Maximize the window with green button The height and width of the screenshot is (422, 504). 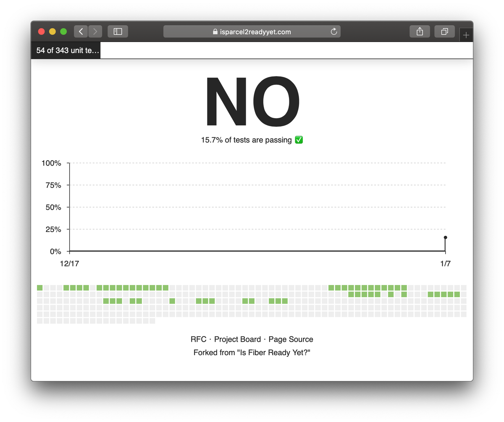pyautogui.click(x=63, y=32)
